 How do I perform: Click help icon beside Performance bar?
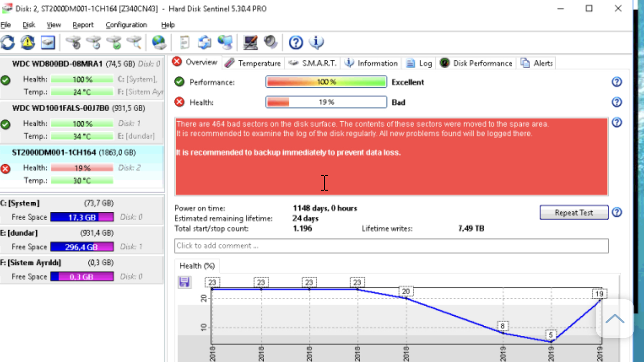pos(616,82)
